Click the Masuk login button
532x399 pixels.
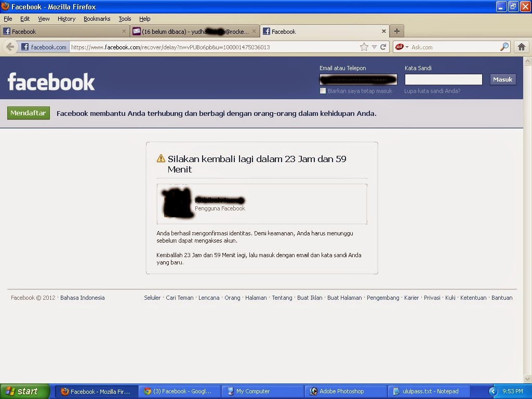502,79
